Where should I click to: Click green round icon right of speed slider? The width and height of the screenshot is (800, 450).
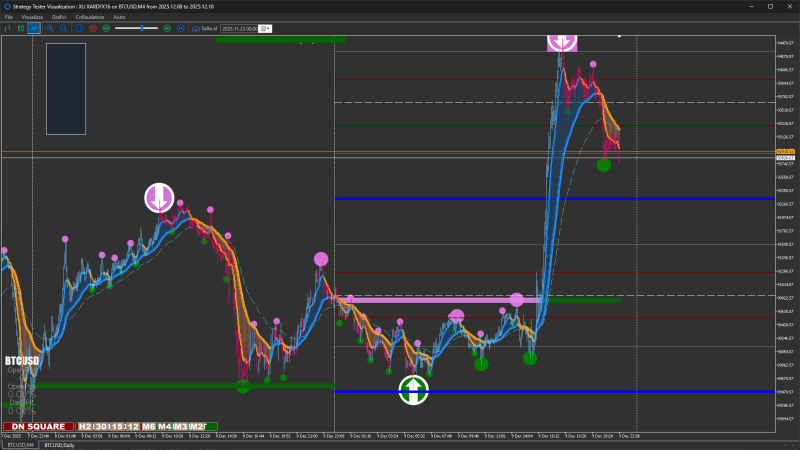pyautogui.click(x=167, y=29)
